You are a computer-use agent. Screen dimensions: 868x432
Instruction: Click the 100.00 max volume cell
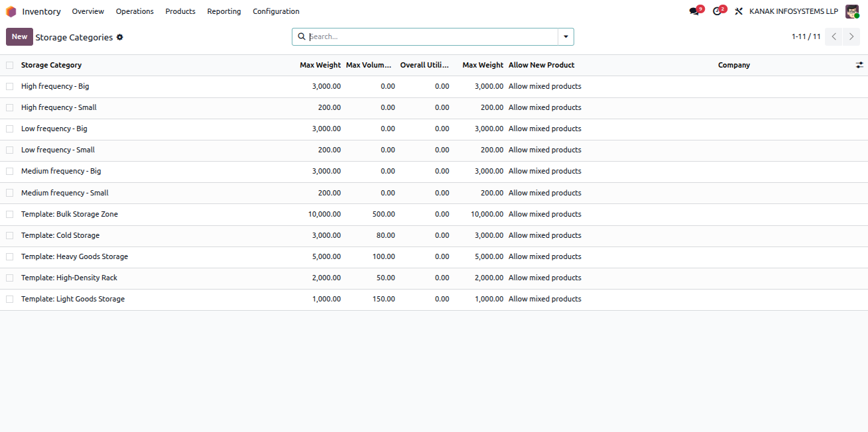point(383,256)
